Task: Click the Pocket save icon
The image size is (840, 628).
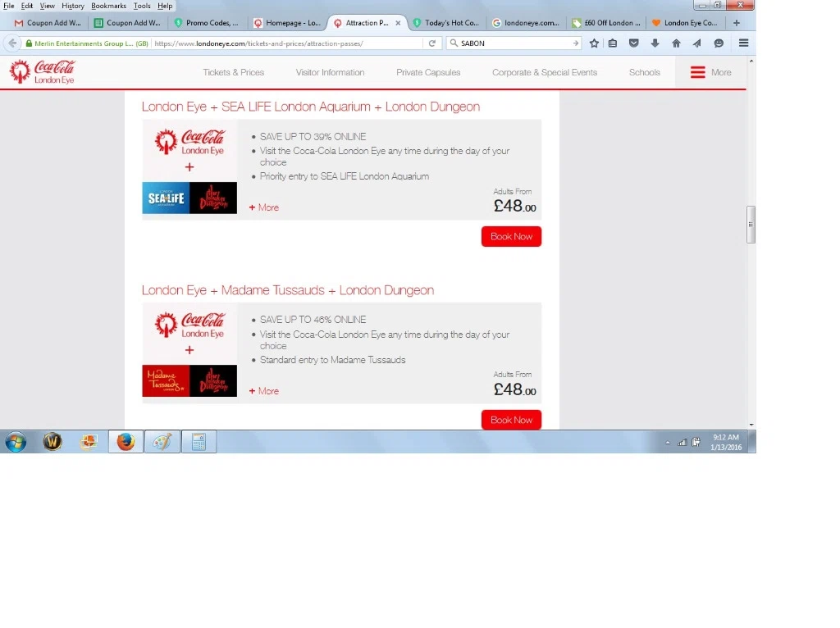Action: pos(634,43)
